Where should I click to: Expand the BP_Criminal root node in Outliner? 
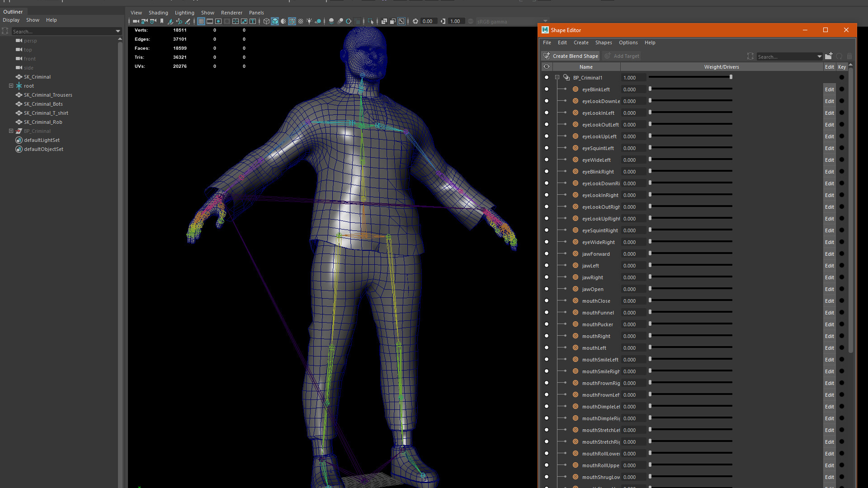[10, 131]
